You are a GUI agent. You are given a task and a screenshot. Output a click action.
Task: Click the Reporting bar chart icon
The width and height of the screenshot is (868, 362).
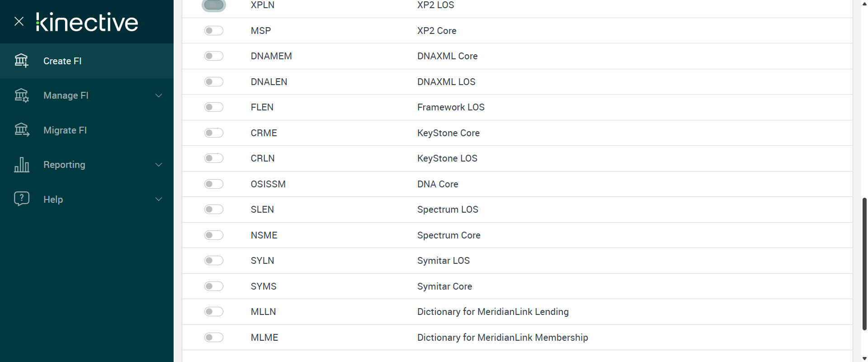click(x=21, y=165)
